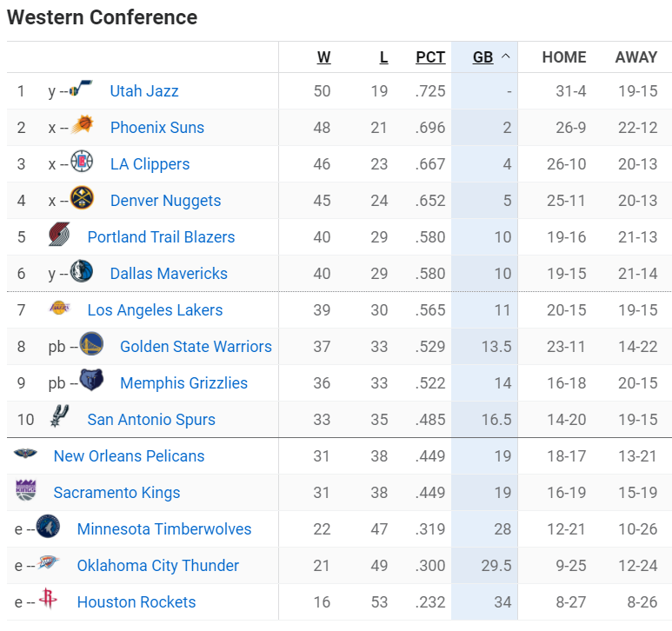Click the Phoenix Suns logo icon

coord(83,124)
